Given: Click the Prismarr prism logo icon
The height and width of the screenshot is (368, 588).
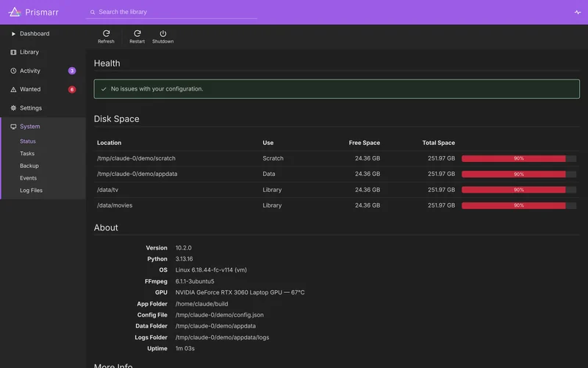Looking at the screenshot, I should click(x=15, y=12).
